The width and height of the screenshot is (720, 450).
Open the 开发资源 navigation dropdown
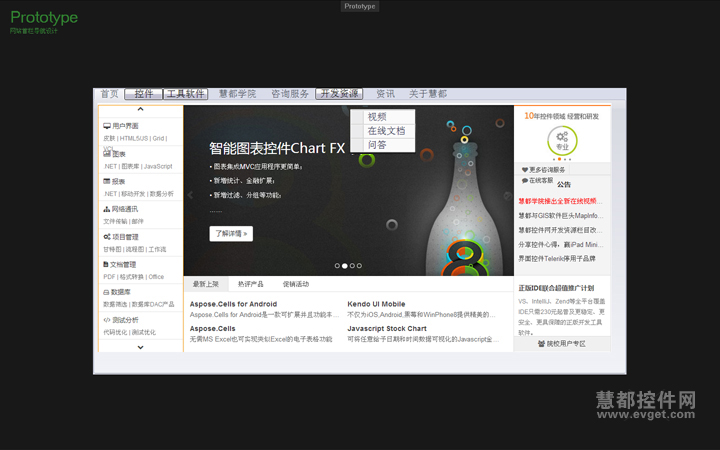339,94
